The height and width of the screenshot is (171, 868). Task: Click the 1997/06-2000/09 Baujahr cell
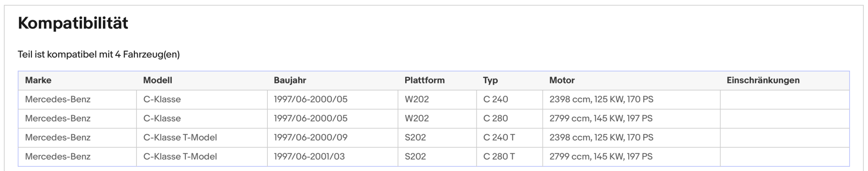pyautogui.click(x=333, y=138)
